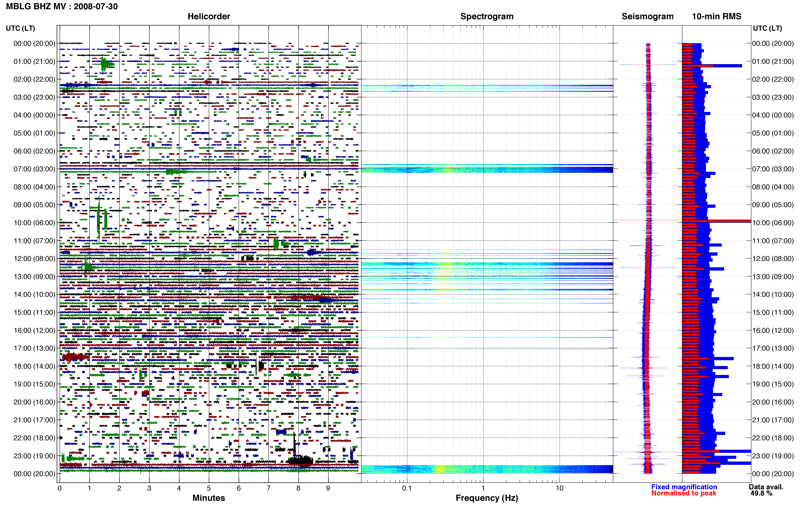Click left time label '18:00 (14:00)'
Viewport: 812px width, 508px height.
34,366
